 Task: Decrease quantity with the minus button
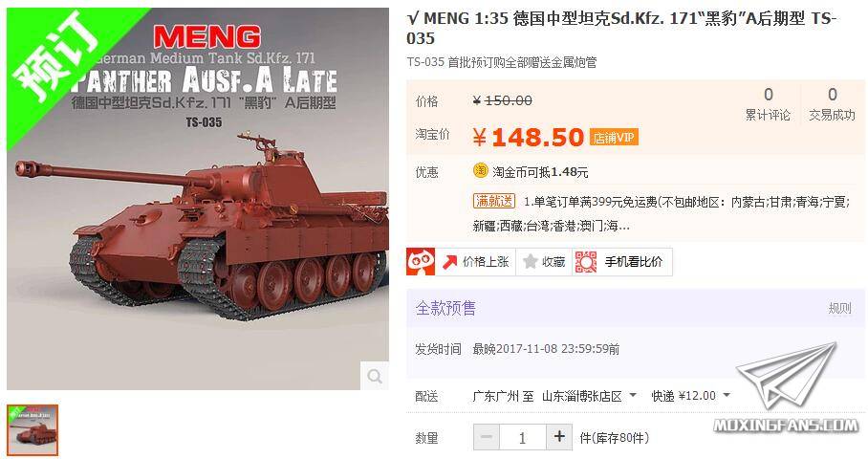(x=487, y=437)
